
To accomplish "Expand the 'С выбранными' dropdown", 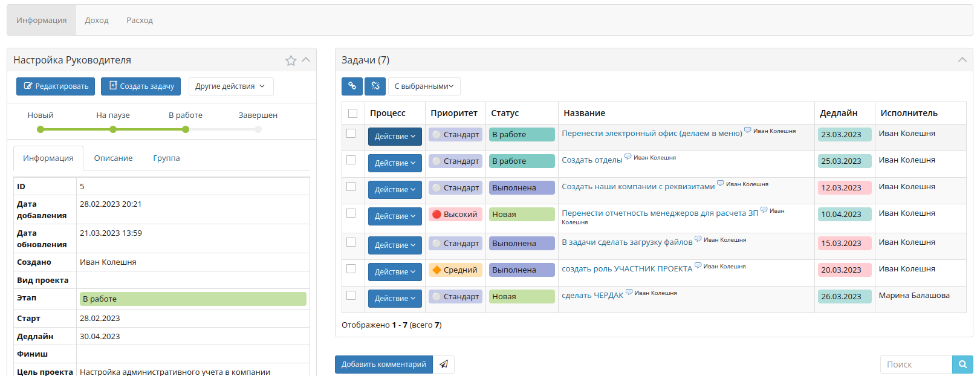I will click(424, 86).
